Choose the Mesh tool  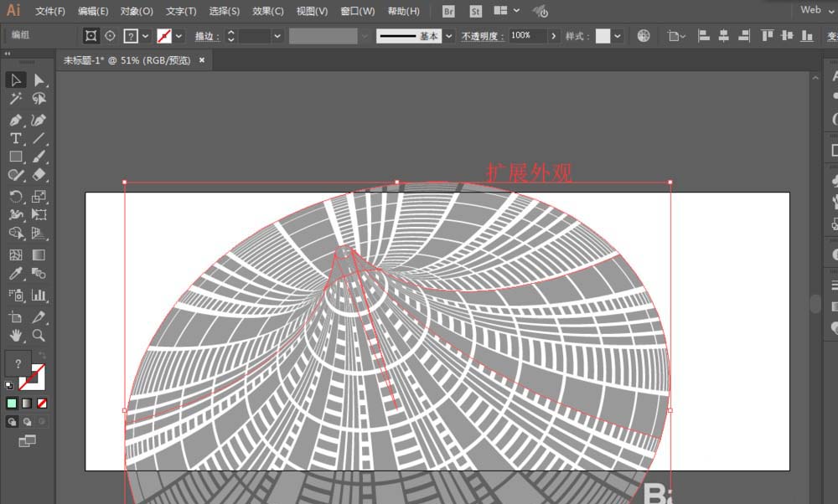tap(15, 255)
